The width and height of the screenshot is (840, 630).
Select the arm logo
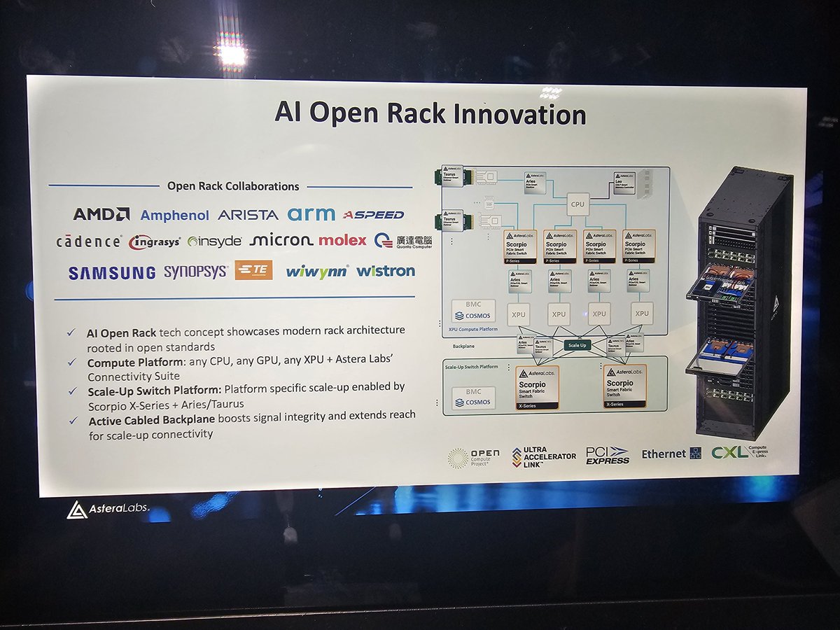[311, 214]
